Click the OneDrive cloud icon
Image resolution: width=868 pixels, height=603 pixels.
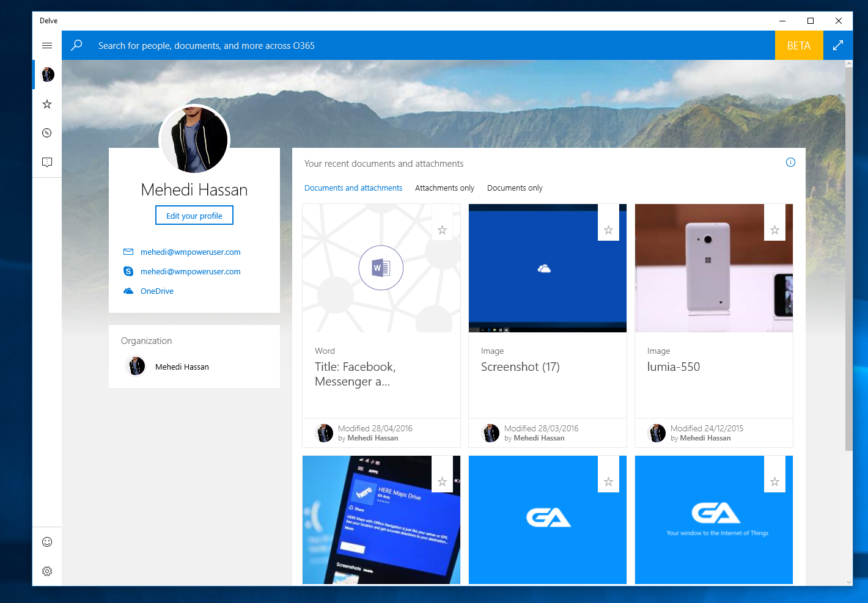(128, 291)
